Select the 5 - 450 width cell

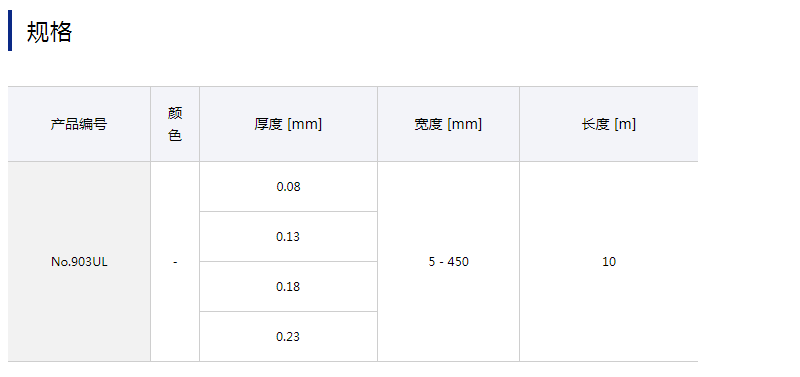[448, 262]
